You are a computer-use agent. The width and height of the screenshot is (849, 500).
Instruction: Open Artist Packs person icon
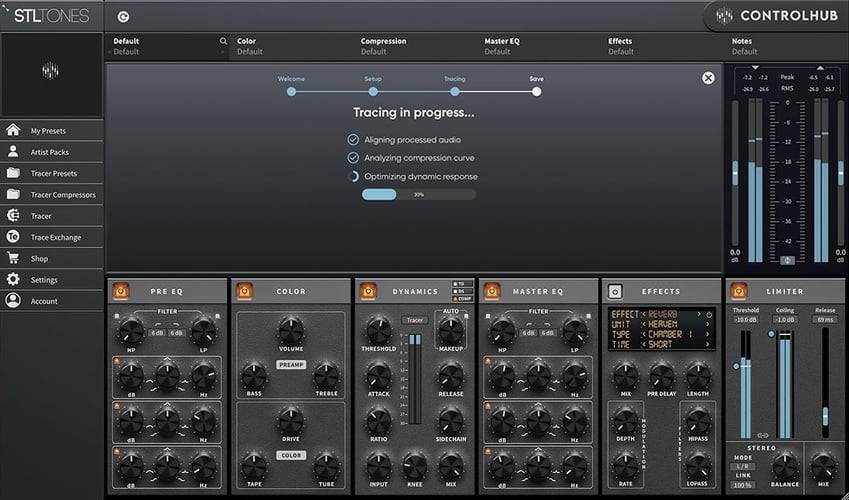(13, 152)
